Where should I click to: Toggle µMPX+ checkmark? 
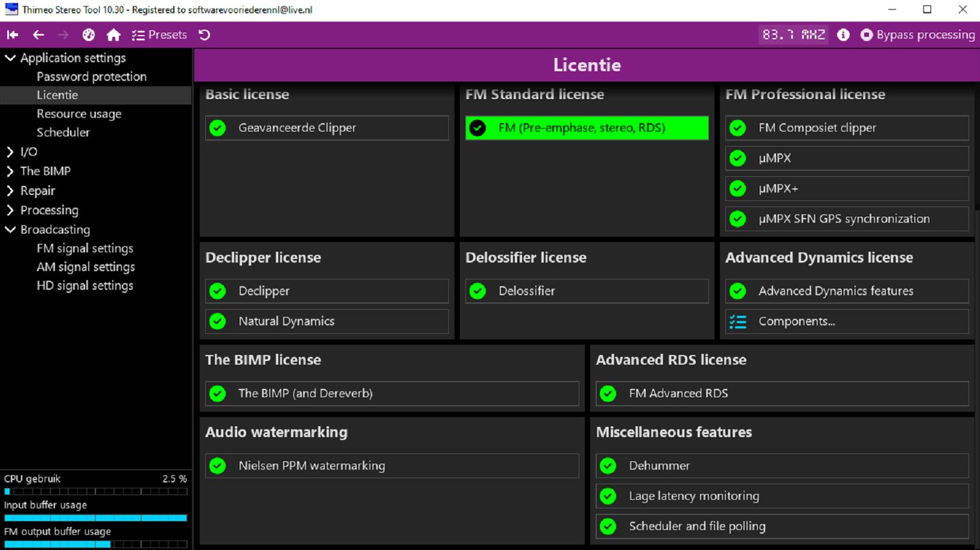tap(738, 188)
